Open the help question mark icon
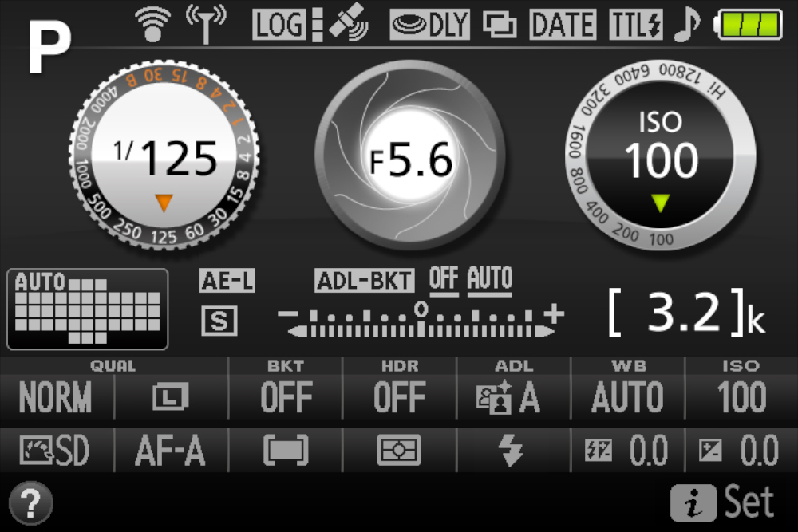The height and width of the screenshot is (532, 798). tap(30, 503)
